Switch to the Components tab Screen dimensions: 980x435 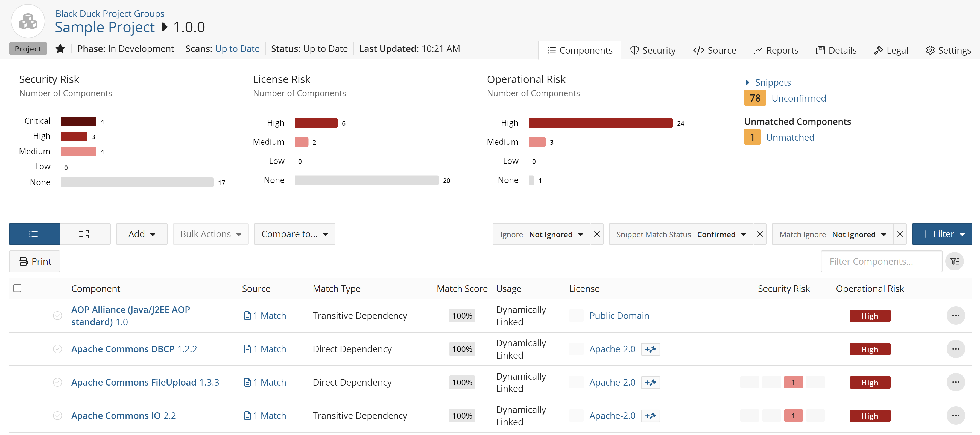580,50
